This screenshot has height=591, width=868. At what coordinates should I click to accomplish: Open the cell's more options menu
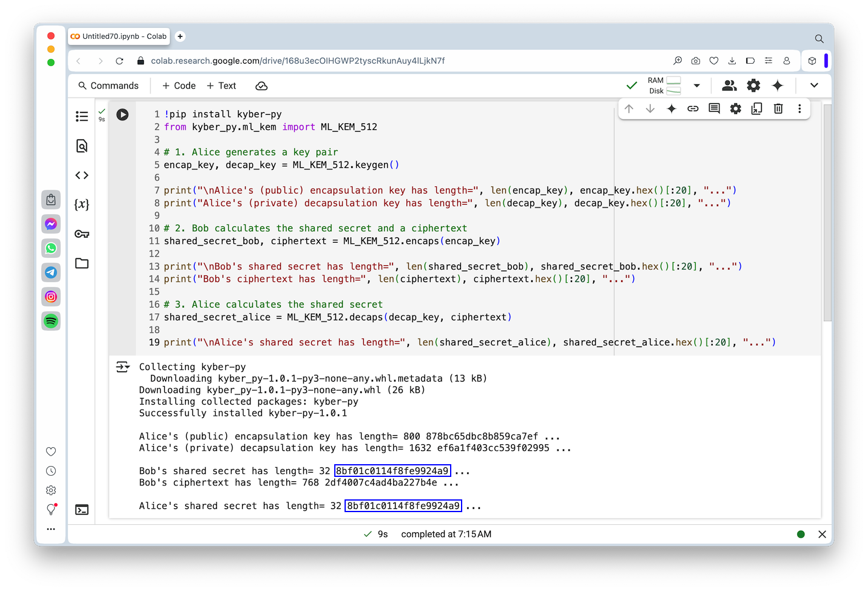click(799, 109)
